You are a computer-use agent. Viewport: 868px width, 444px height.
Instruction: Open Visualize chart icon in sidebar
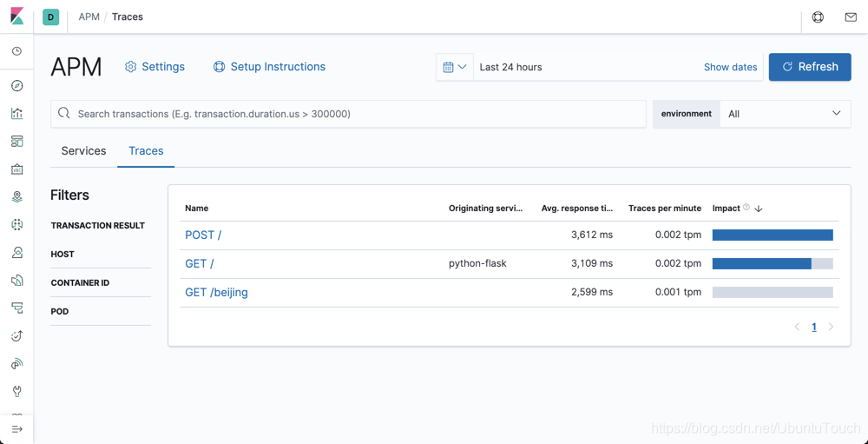17,114
